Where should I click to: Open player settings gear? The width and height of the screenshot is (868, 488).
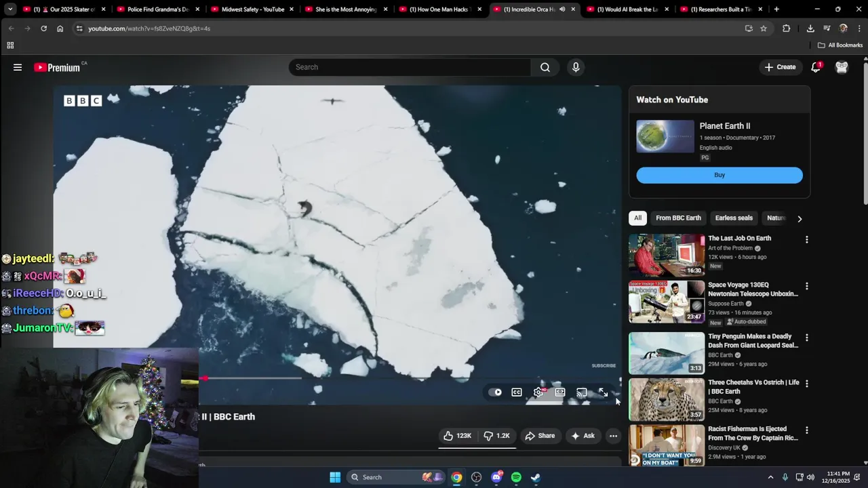pyautogui.click(x=538, y=392)
